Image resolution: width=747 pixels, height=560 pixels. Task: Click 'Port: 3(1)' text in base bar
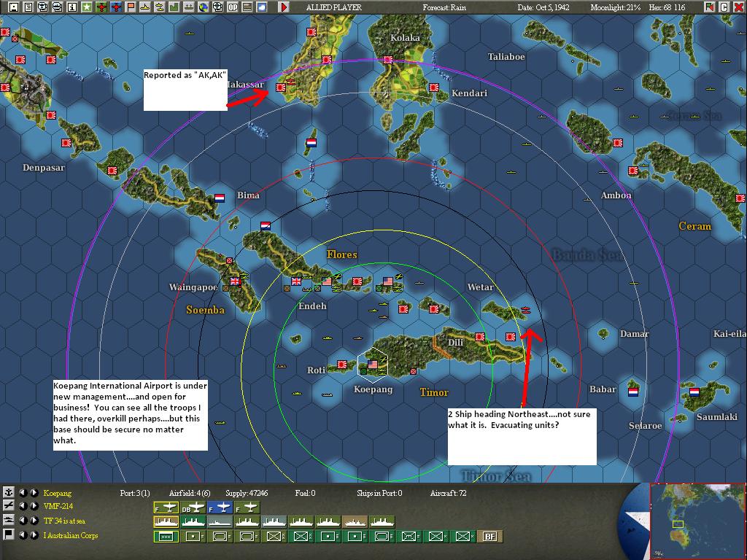click(x=135, y=494)
